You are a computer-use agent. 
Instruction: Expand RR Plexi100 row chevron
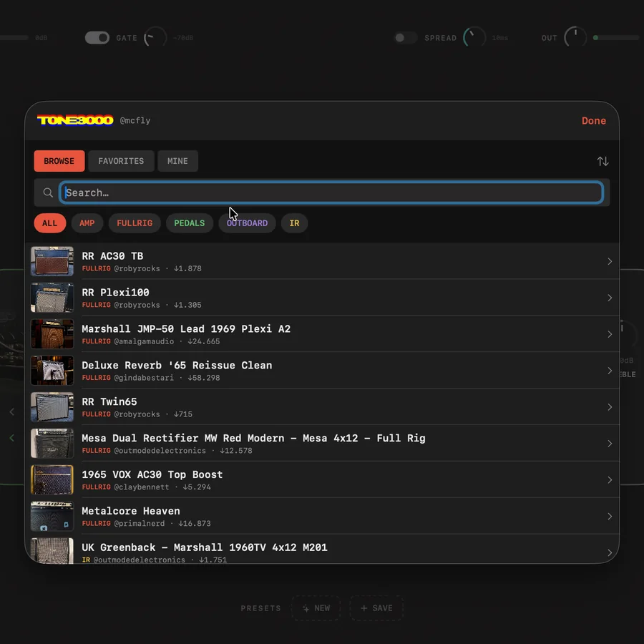[x=610, y=298]
